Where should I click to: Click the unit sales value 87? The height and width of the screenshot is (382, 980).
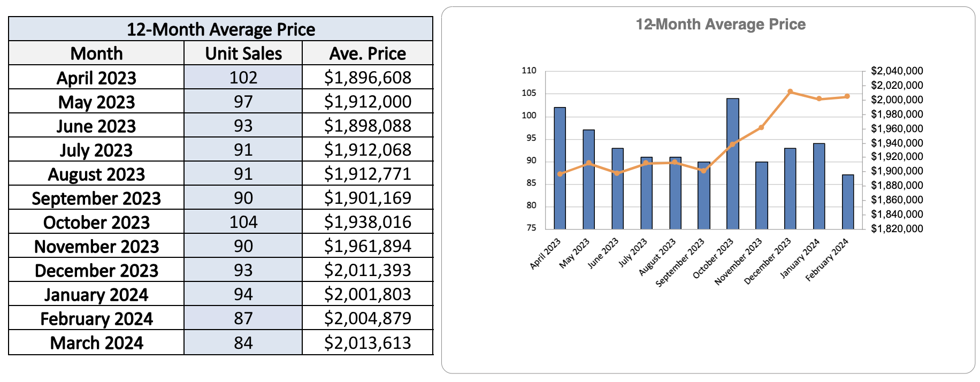click(243, 318)
